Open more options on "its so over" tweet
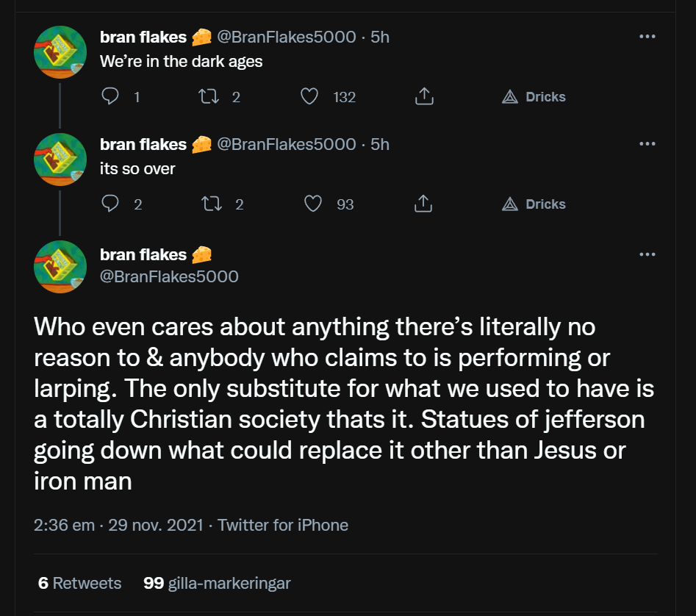696x616 pixels. [647, 144]
